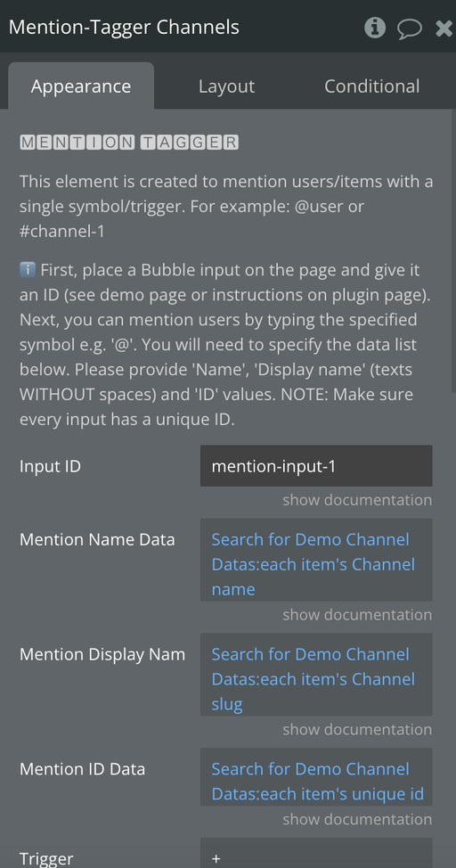Click the Input ID field
456x868 pixels.
click(x=316, y=466)
